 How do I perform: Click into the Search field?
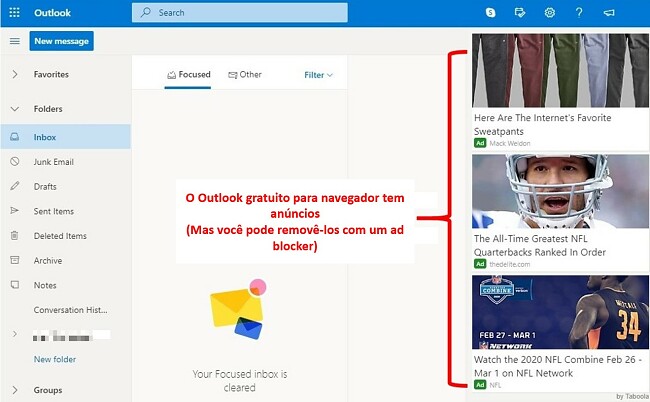240,12
